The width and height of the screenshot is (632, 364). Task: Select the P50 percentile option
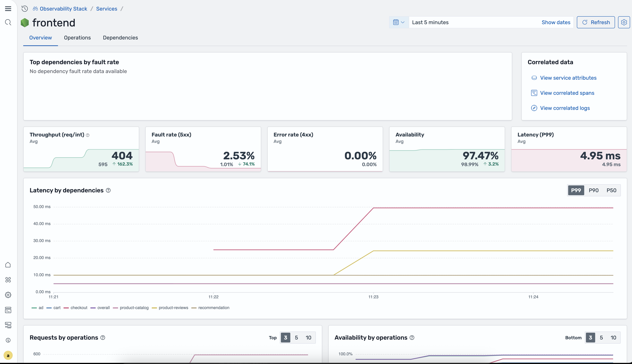[611, 190]
